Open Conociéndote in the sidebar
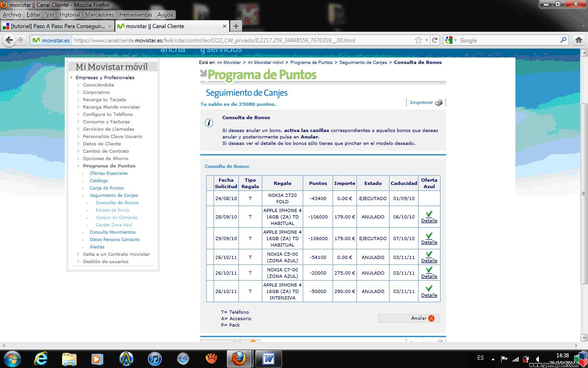This screenshot has width=588, height=368. coord(98,85)
